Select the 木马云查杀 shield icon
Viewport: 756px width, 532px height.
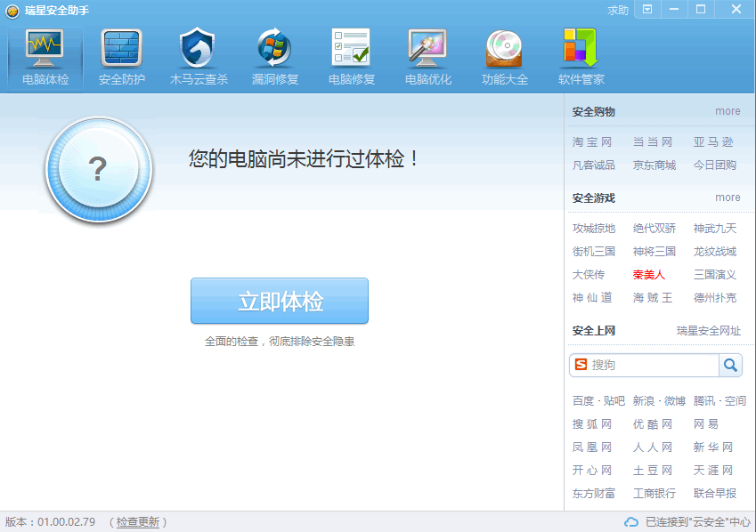point(199,48)
